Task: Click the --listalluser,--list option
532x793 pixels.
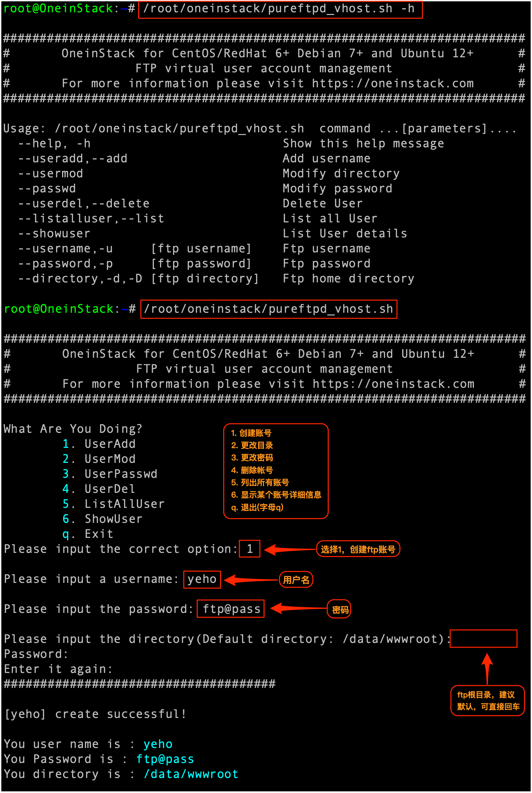Action: click(91, 219)
